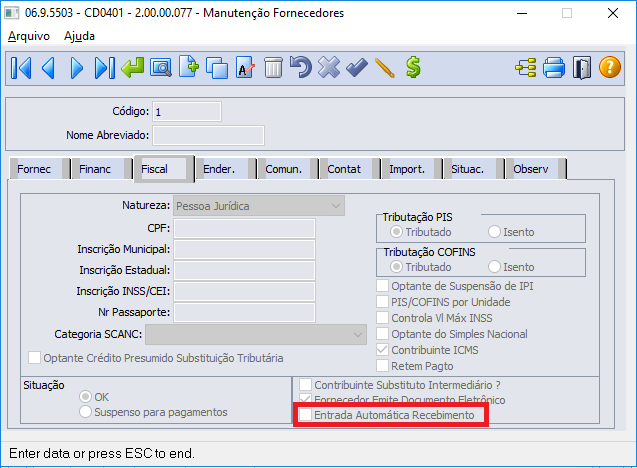Jump to last record icon
The width and height of the screenshot is (637, 468).
tap(104, 68)
